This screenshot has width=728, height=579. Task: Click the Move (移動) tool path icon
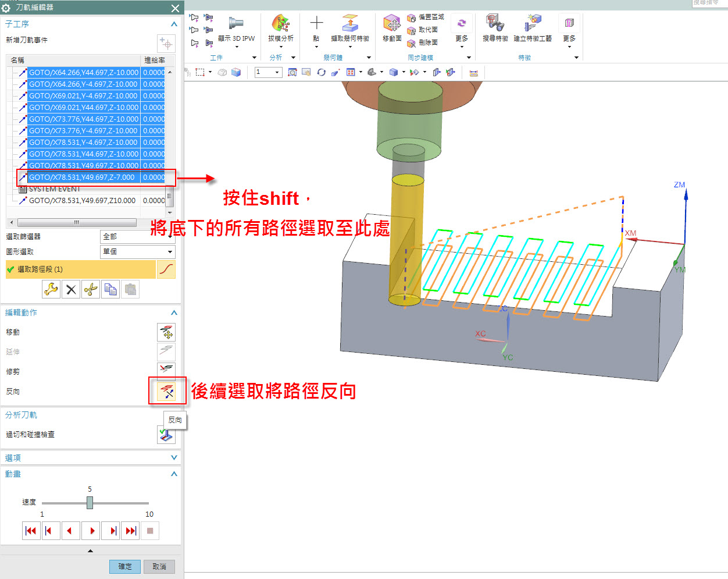[167, 332]
